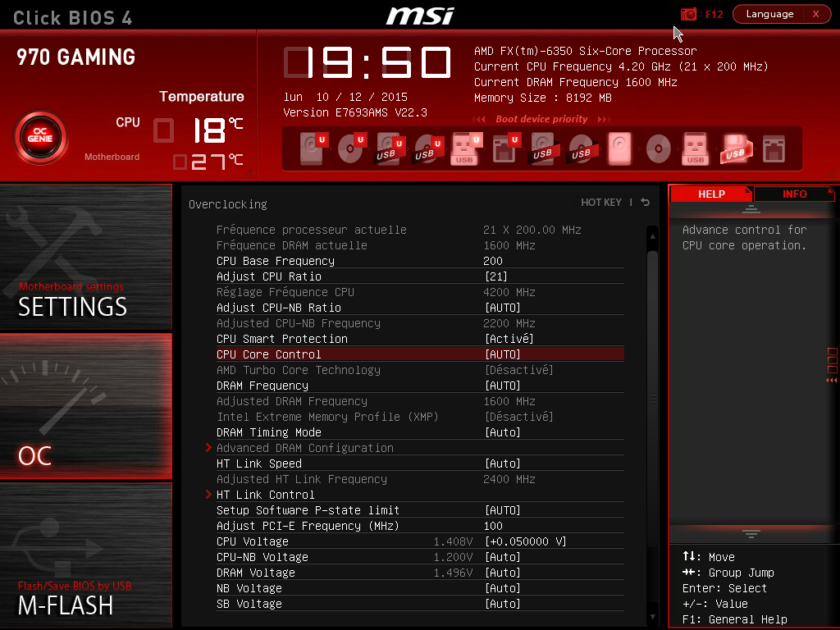This screenshot has width=840, height=630.
Task: Click the Réglage Fréquence CPU 4200 MHz row
Action: [420, 292]
